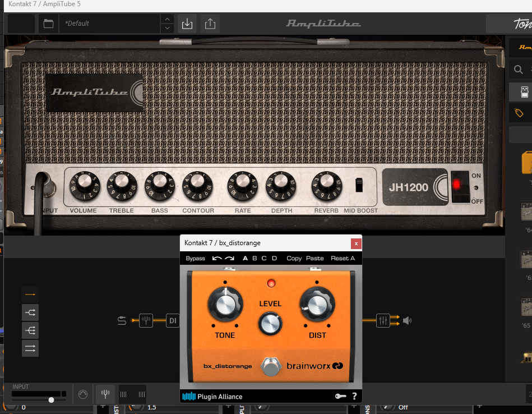Select the dual parallel signal routing icon
The image size is (532, 414).
30,348
